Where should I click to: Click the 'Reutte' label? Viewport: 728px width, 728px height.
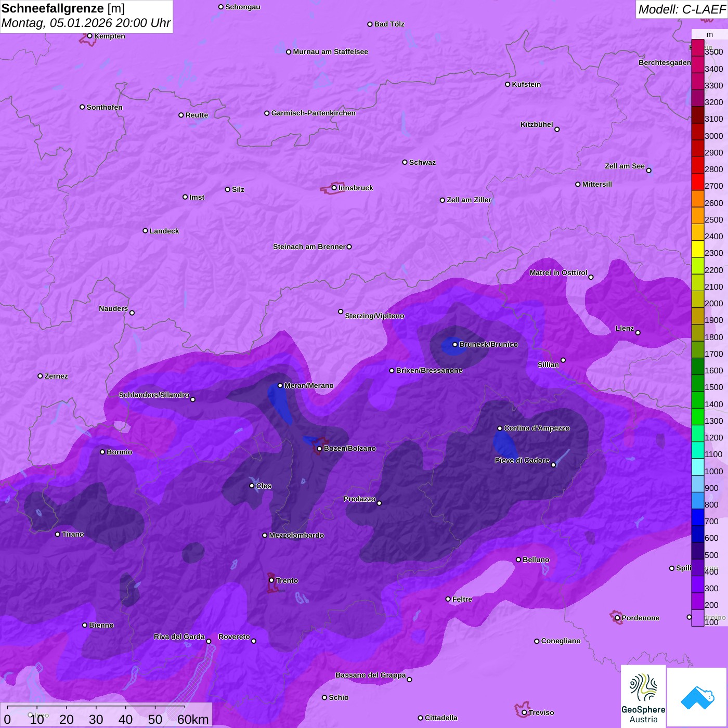pyautogui.click(x=197, y=115)
